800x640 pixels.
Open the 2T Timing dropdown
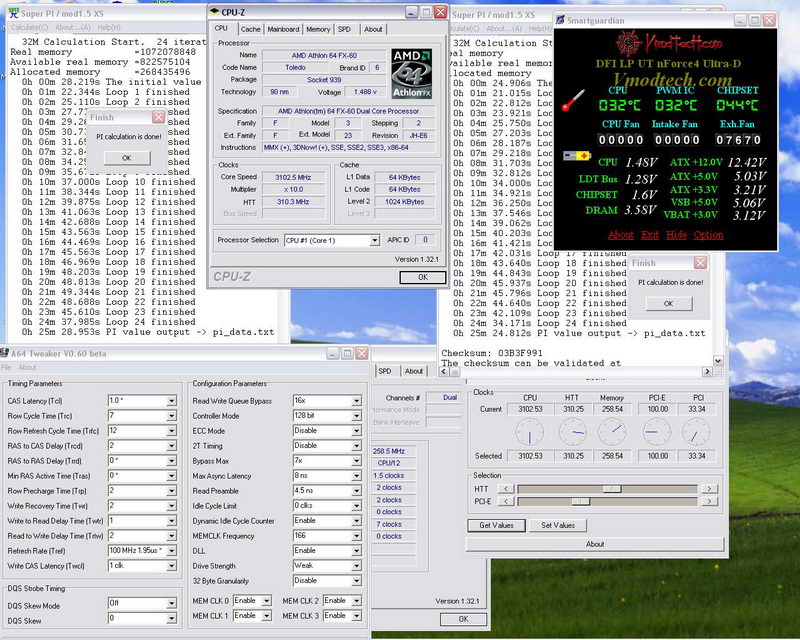pyautogui.click(x=357, y=446)
